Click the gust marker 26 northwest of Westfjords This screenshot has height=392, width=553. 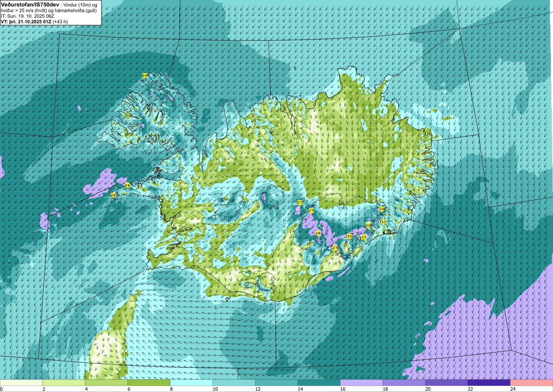point(145,76)
